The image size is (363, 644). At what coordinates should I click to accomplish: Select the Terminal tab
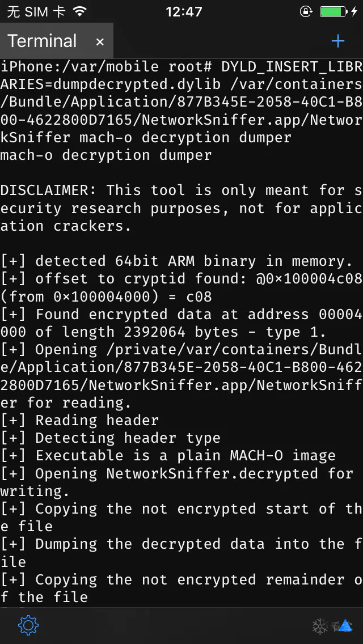point(56,41)
